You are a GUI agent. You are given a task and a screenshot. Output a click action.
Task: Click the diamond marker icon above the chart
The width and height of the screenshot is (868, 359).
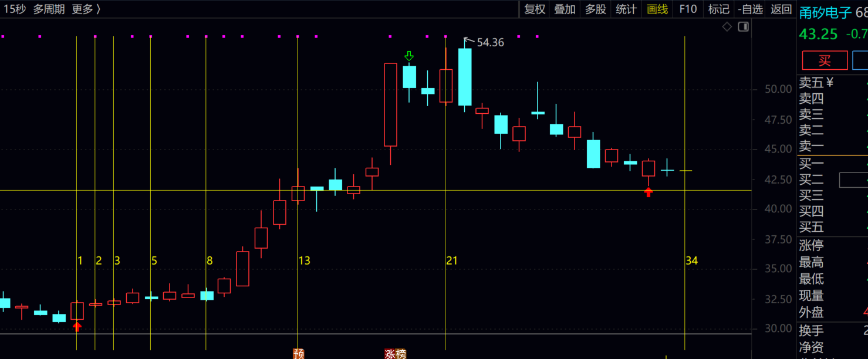pos(727,27)
